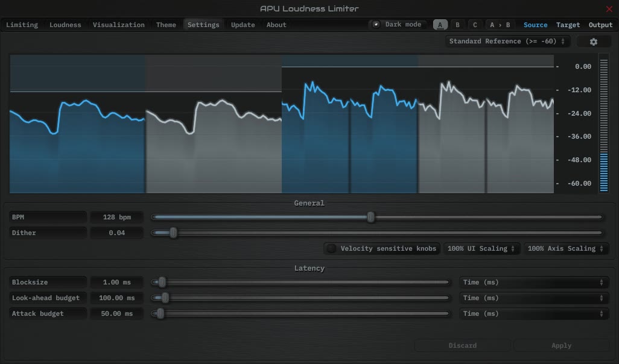Screen dimensions: 619x364
Task: Click the Latency section heading
Action: (x=309, y=269)
